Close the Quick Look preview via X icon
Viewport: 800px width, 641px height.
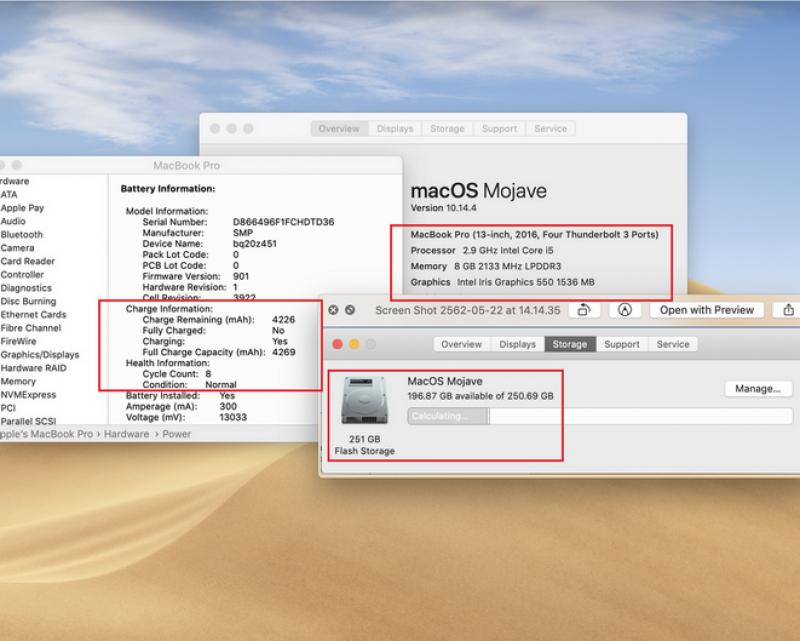(334, 310)
